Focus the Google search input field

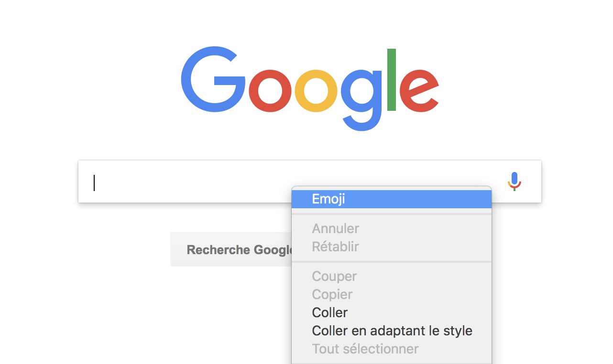click(191, 182)
